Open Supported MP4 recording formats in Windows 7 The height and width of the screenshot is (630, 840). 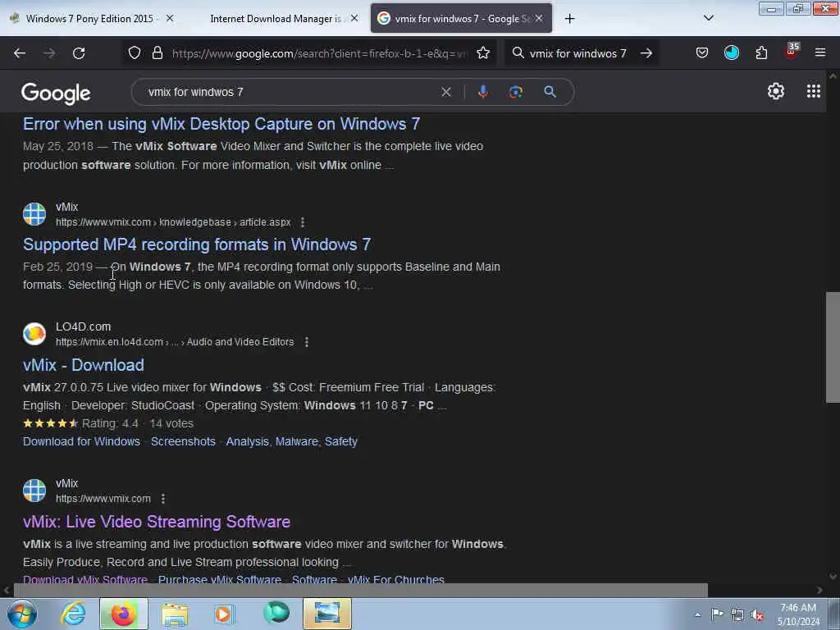pos(197,244)
